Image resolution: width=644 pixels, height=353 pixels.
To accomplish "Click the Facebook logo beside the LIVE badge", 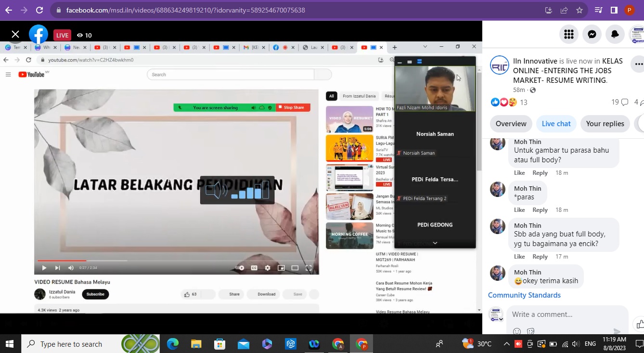I will click(x=39, y=34).
